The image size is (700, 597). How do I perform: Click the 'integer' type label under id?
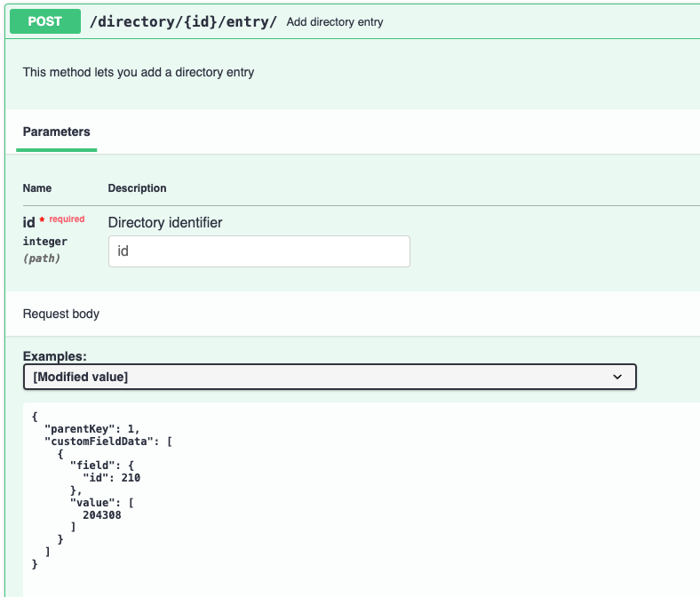point(44,241)
